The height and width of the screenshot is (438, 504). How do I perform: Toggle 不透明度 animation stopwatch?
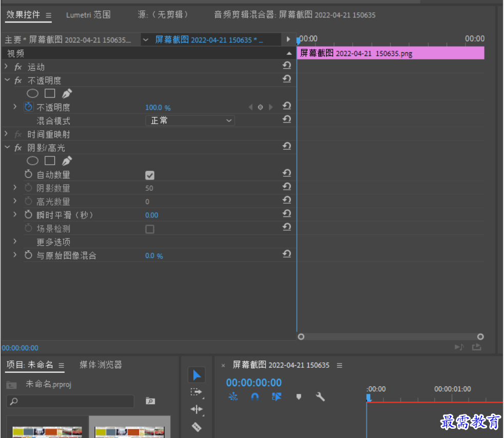tap(28, 107)
